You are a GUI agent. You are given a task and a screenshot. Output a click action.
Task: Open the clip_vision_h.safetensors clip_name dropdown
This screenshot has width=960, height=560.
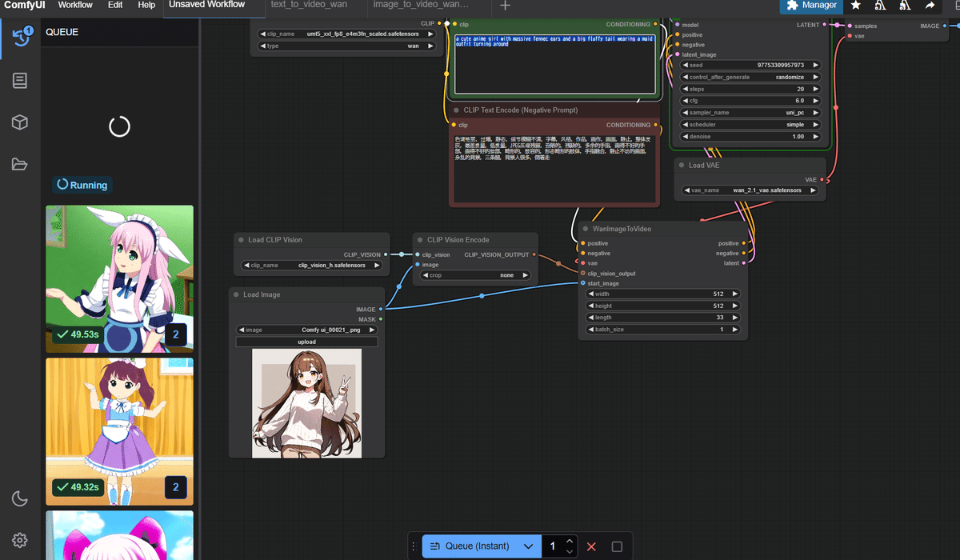pyautogui.click(x=311, y=265)
